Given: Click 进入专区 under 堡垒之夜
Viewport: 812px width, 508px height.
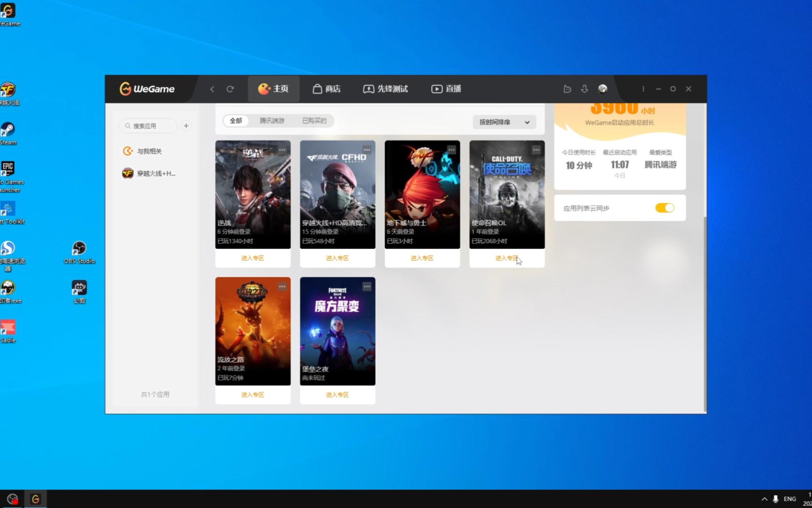Looking at the screenshot, I should tap(337, 395).
